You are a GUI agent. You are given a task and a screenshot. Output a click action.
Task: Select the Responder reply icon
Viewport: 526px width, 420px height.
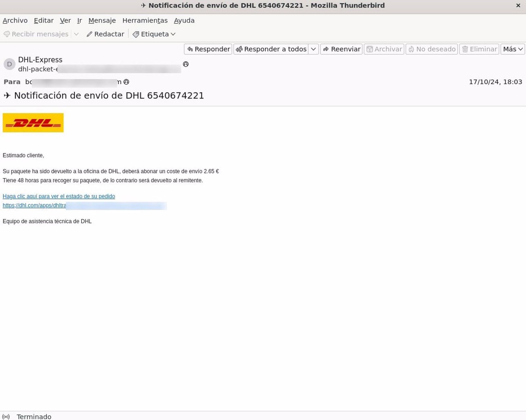191,49
